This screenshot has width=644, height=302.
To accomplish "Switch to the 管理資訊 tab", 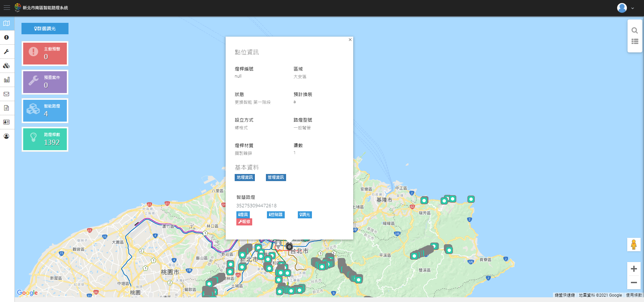I will (x=276, y=177).
